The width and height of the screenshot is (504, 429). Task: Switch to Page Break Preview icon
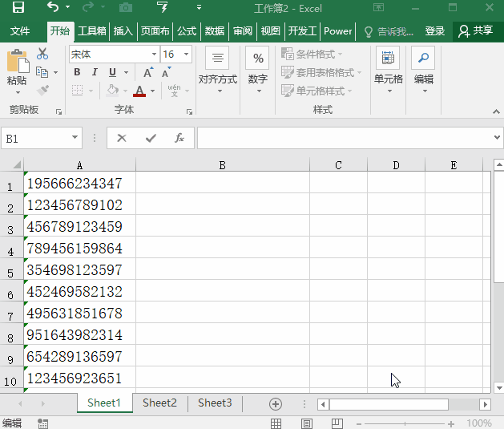pos(337,423)
